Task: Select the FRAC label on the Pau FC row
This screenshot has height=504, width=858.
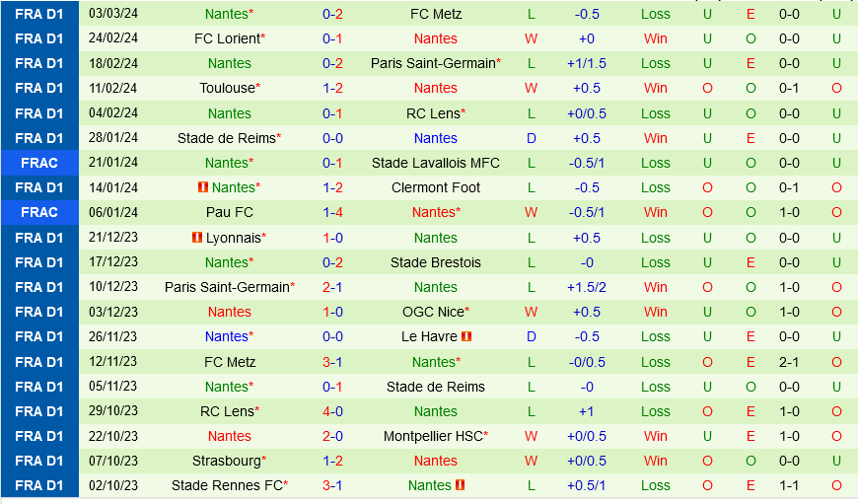Action: (x=39, y=212)
